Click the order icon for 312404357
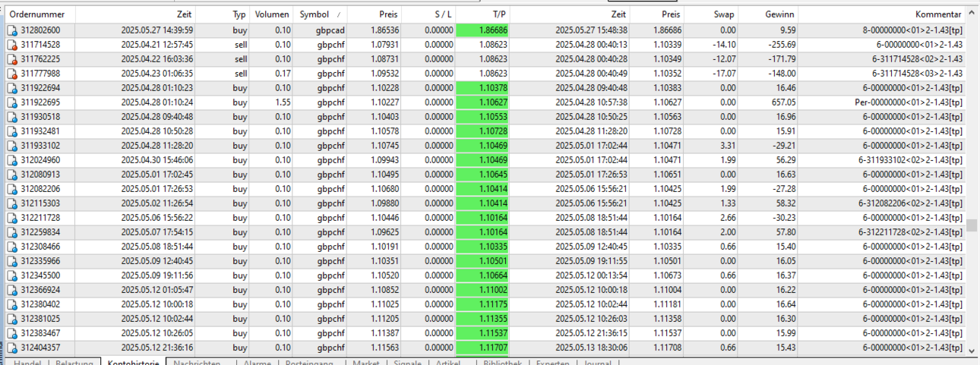 12,348
